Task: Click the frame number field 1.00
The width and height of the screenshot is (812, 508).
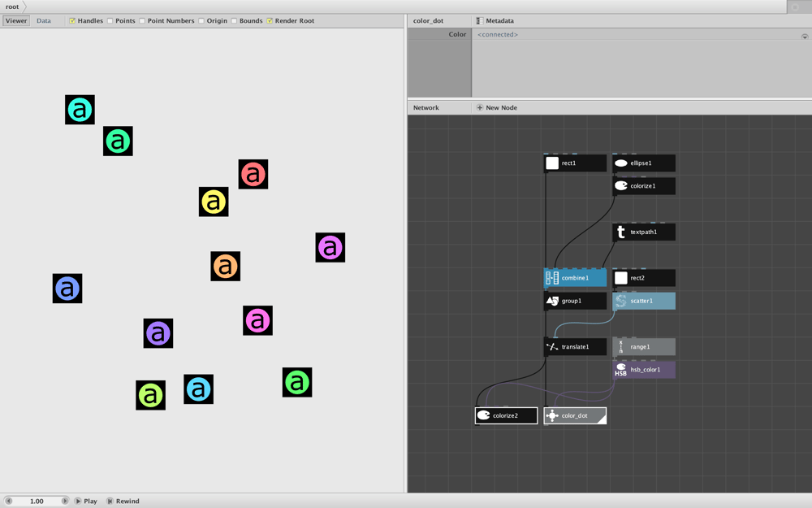Action: (37, 501)
